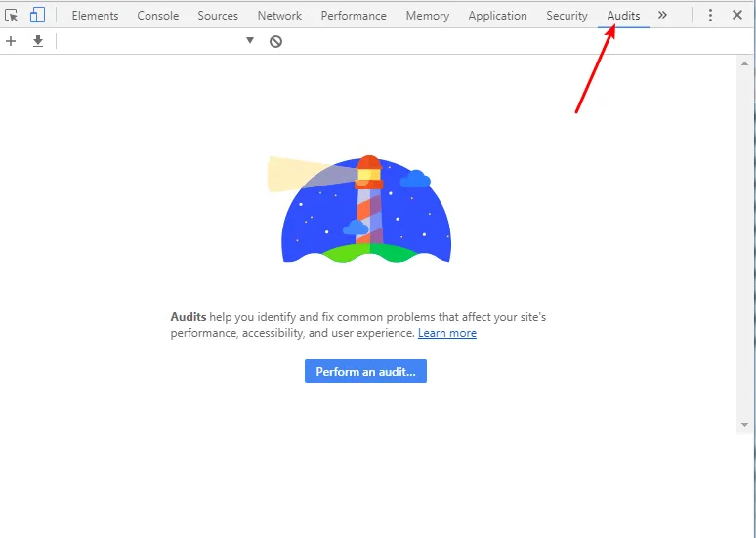Click the plus icon for new audit
The height and width of the screenshot is (538, 756).
point(11,41)
